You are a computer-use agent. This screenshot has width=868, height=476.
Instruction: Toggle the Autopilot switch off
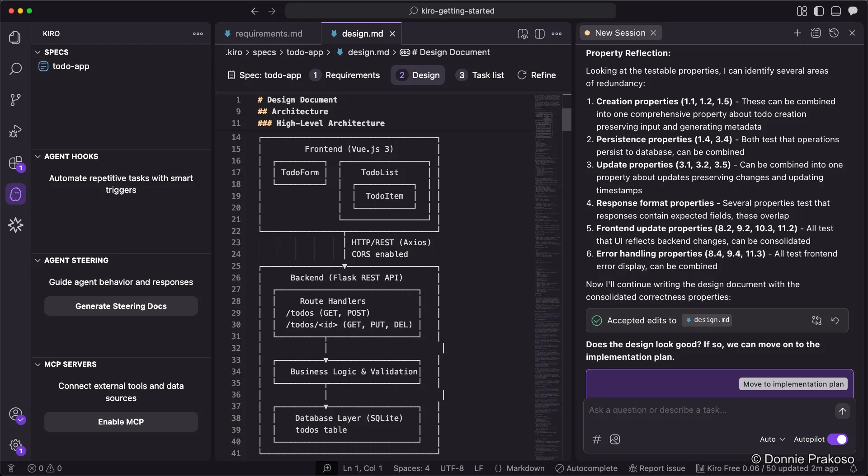(838, 439)
